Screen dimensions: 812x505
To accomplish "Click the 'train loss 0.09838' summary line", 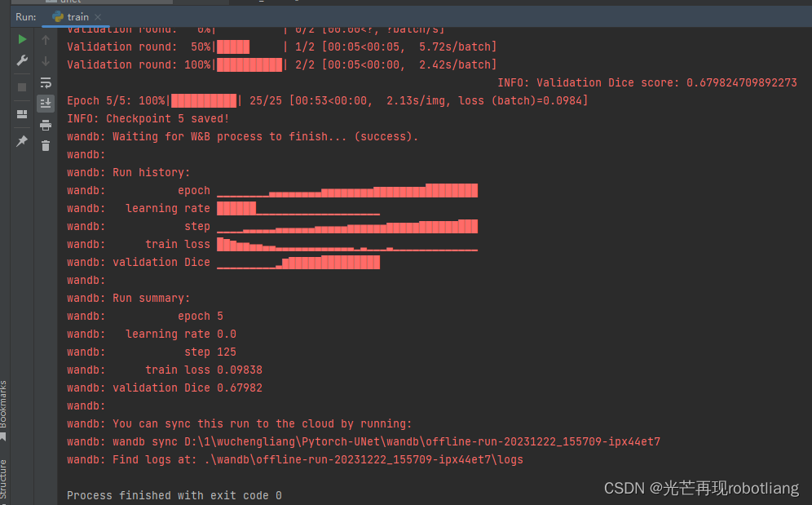I will click(164, 370).
